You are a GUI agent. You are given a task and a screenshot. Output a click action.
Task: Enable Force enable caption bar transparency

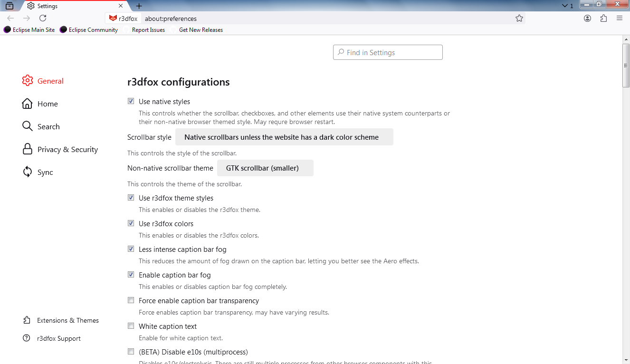click(131, 300)
